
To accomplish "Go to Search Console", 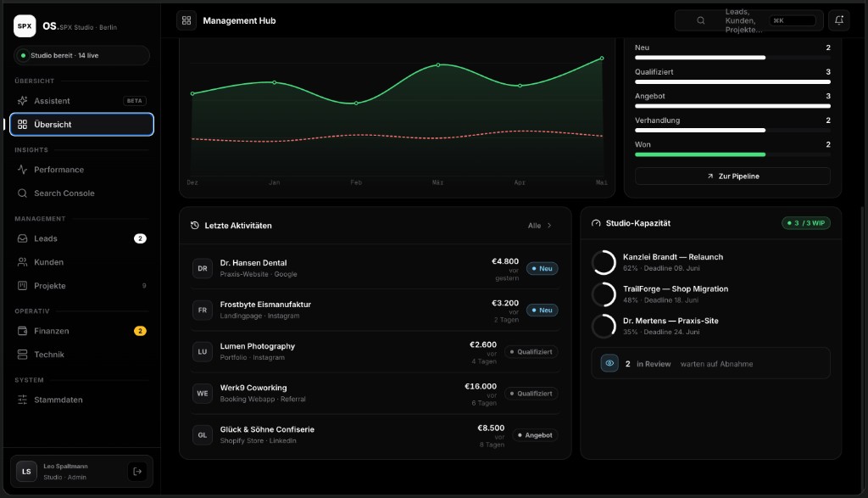I will pyautogui.click(x=81, y=193).
